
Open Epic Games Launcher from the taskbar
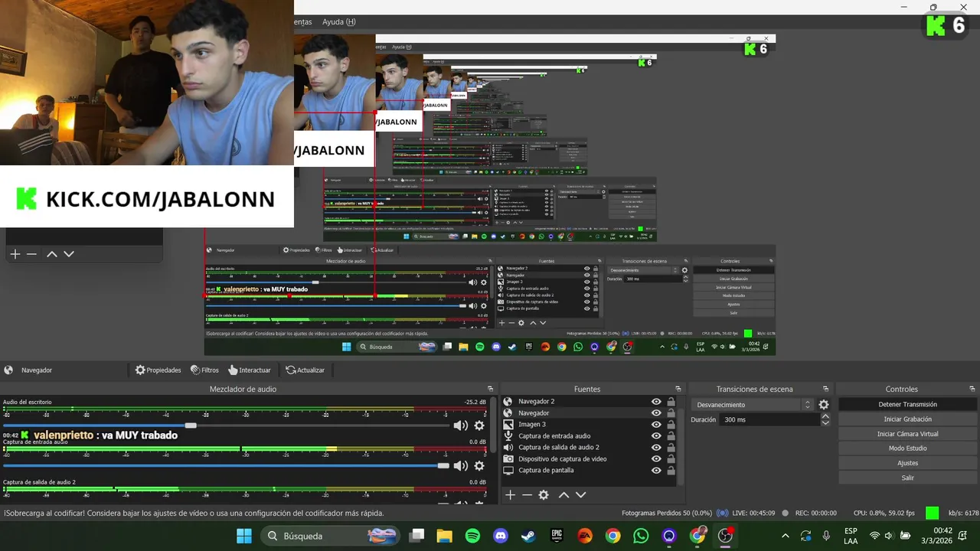click(557, 536)
